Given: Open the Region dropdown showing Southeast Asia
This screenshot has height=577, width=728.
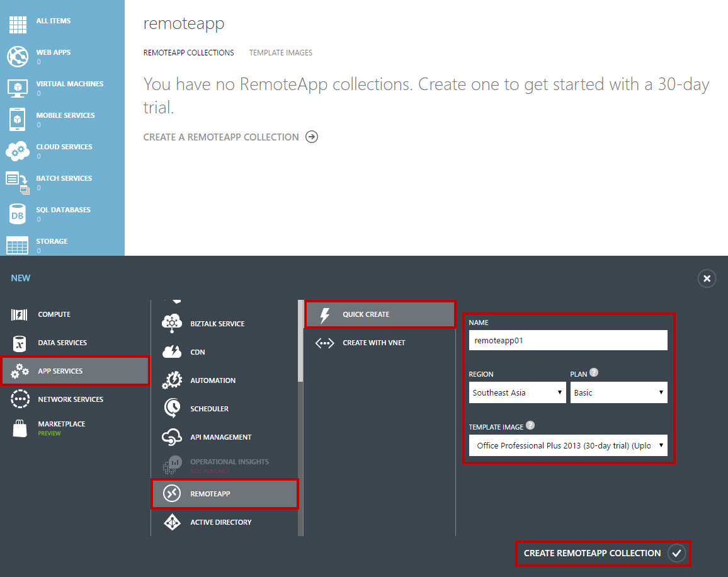Looking at the screenshot, I should pyautogui.click(x=517, y=392).
